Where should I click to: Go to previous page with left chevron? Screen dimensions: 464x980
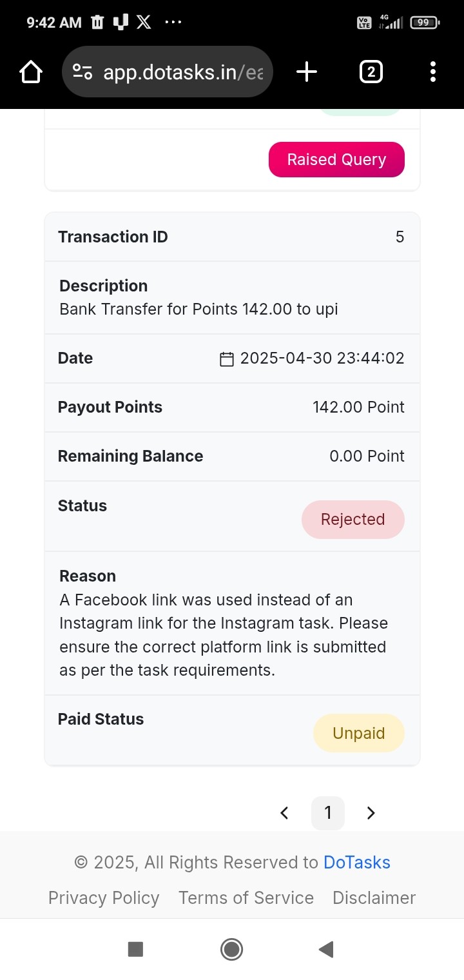(x=284, y=813)
